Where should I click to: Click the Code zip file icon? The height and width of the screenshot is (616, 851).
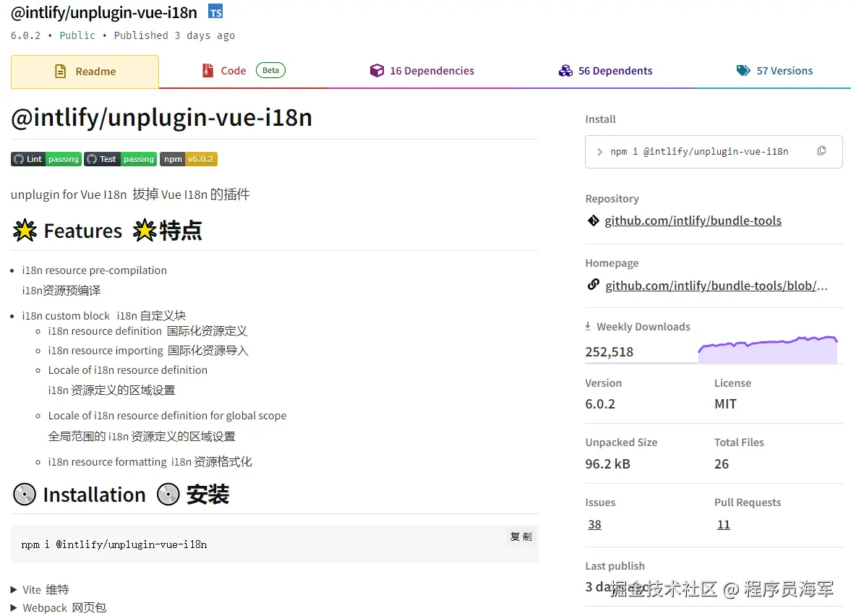pos(208,71)
